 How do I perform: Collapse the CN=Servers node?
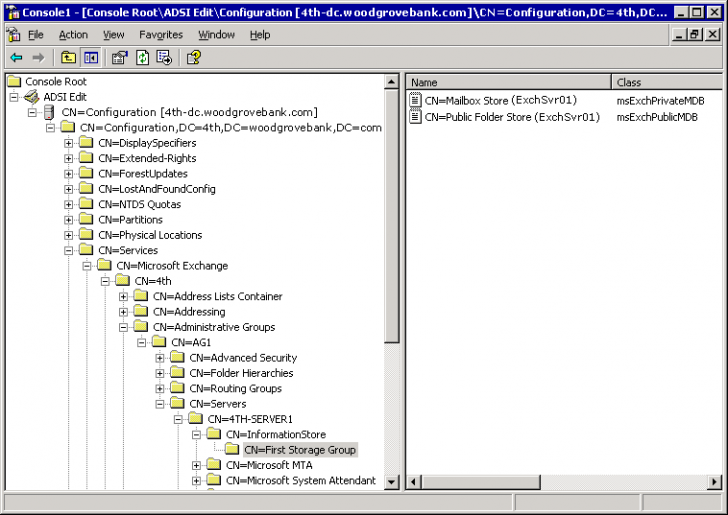160,404
